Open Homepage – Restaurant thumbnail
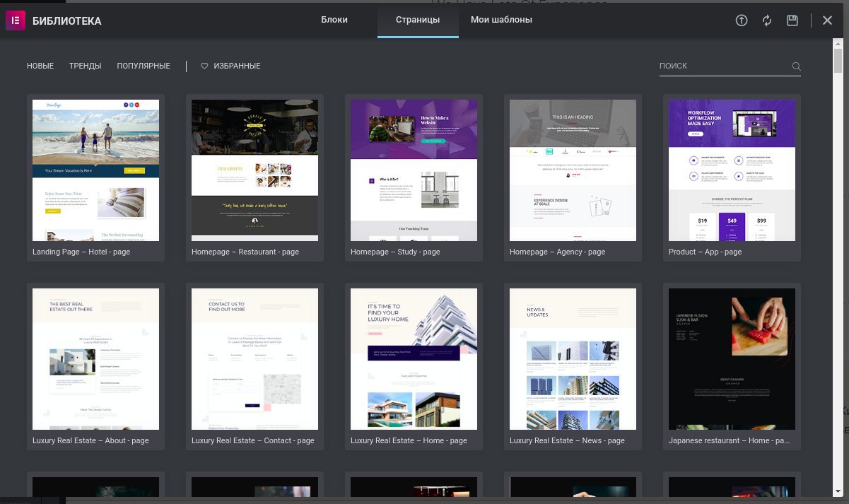Screen dimensions: 849x504 pyautogui.click(x=254, y=170)
